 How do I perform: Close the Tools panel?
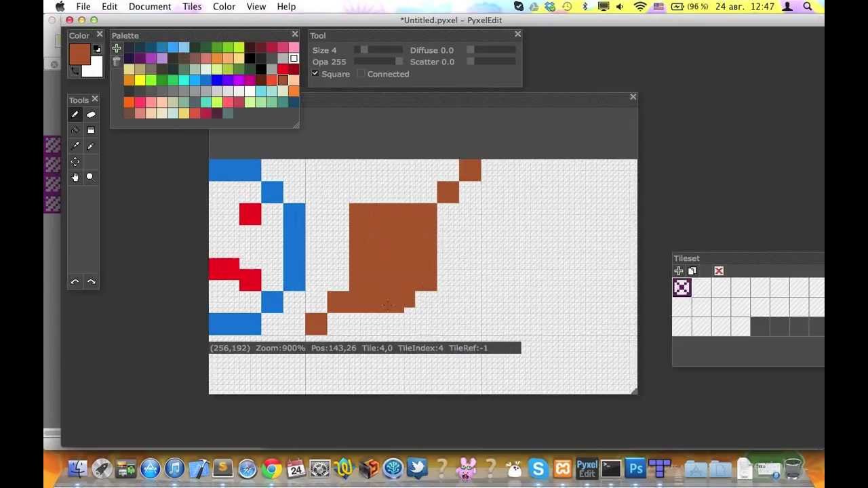95,99
